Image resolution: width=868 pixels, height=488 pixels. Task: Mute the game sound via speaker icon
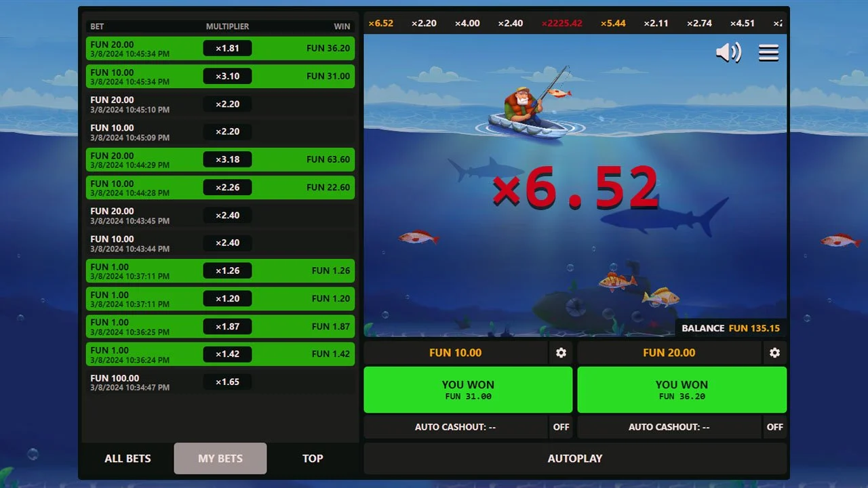coord(728,52)
